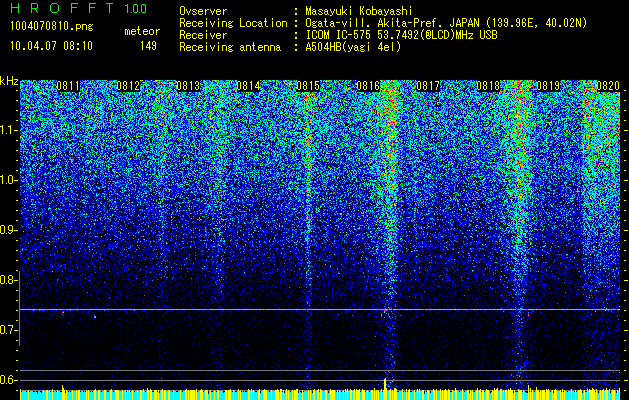The height and width of the screenshot is (400, 629).
Task: Click the 0819 time marker
Action: pos(548,86)
